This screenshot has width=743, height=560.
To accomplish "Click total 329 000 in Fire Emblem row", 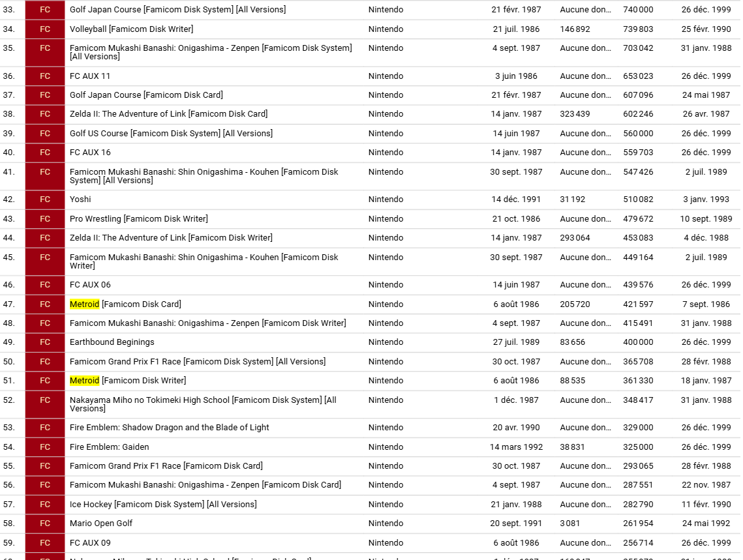I will [638, 428].
